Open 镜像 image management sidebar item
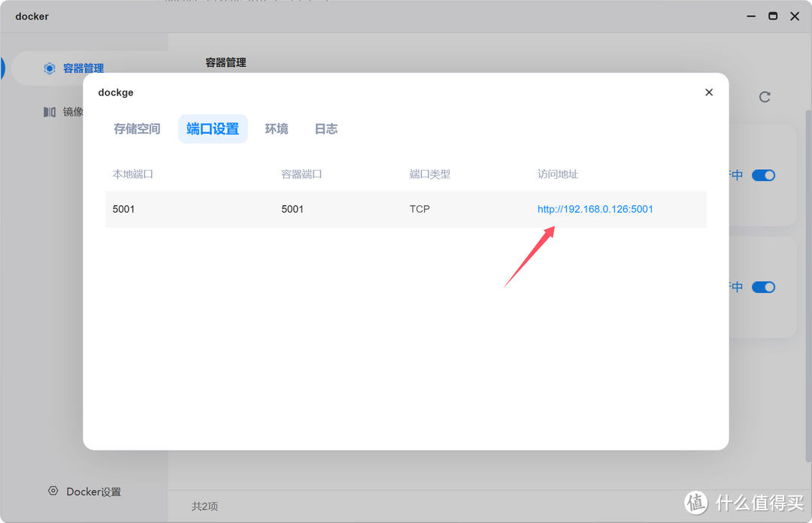 pyautogui.click(x=71, y=111)
